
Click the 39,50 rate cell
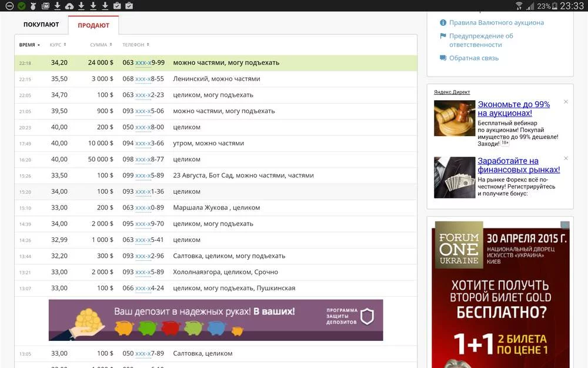(x=59, y=111)
